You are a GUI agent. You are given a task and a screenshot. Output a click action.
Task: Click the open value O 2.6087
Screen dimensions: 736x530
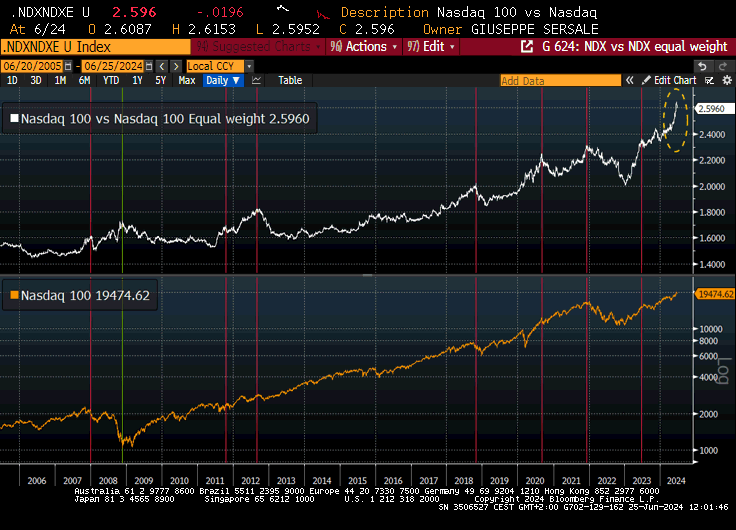tap(120, 29)
